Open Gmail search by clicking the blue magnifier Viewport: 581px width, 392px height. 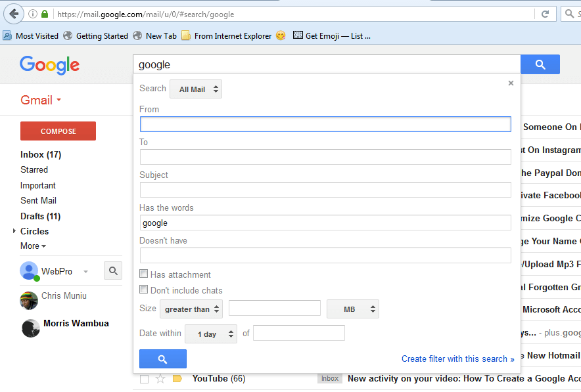[539, 64]
